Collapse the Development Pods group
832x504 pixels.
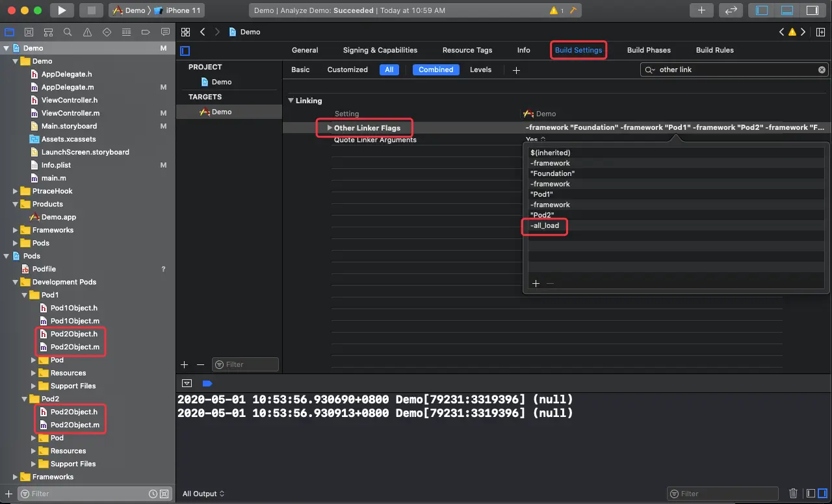pos(16,282)
